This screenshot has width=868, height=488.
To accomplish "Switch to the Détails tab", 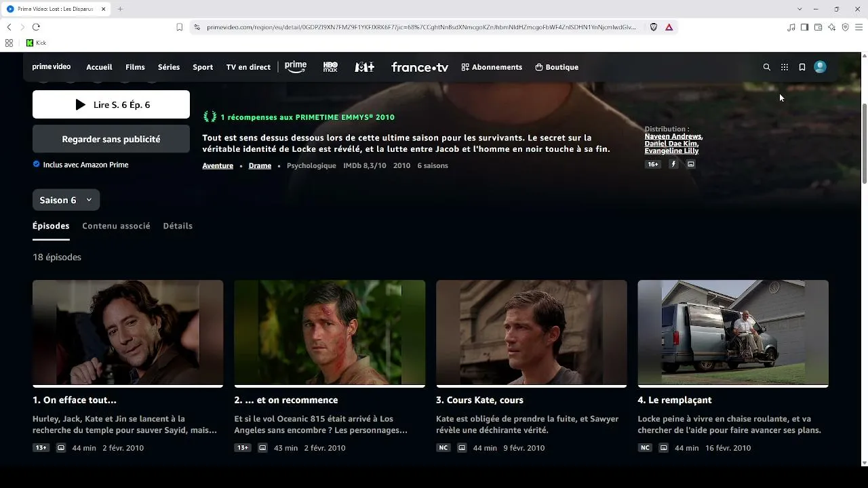I will [178, 226].
